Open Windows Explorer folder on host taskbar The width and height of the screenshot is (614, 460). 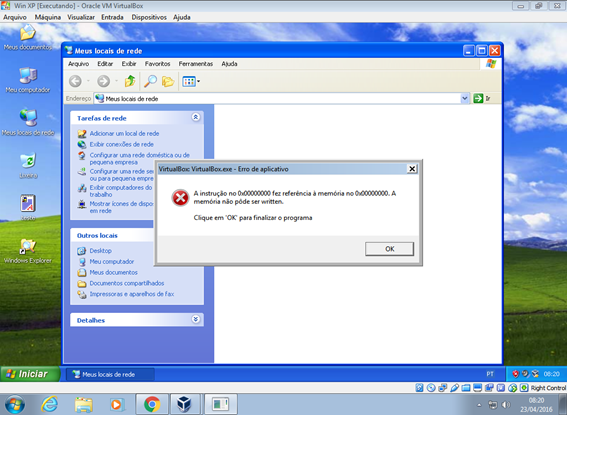[x=83, y=404]
